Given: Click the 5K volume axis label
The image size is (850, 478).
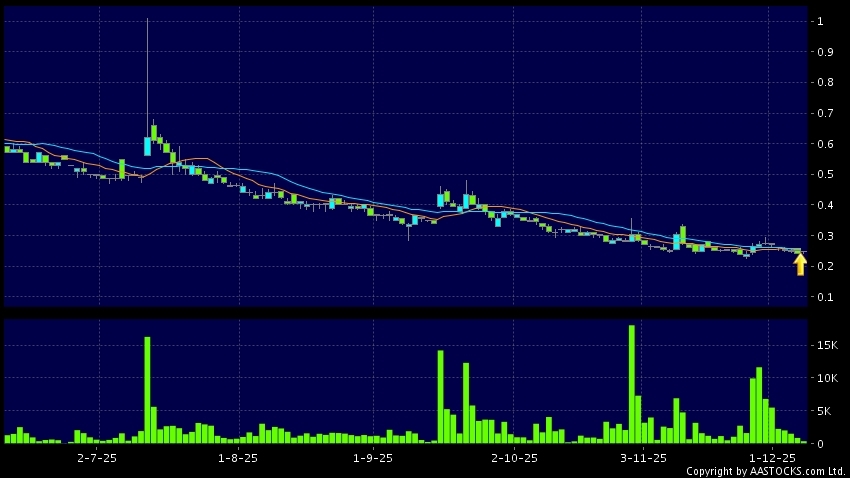Looking at the screenshot, I should (x=822, y=411).
